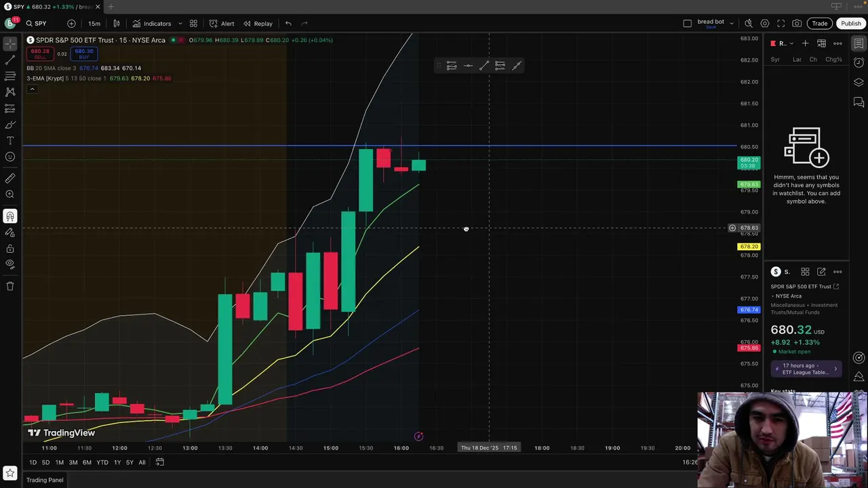Sort the watchlist by Chg% column
The image size is (868, 488).
click(833, 60)
